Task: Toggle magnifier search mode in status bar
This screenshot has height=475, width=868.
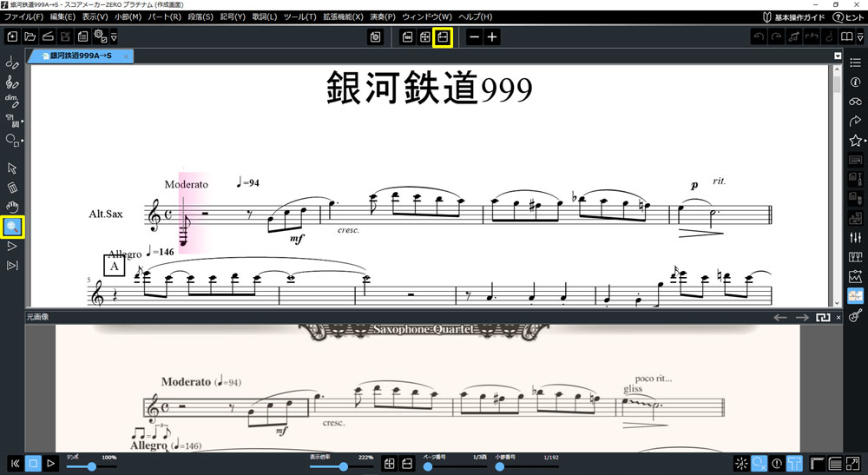Action: (x=759, y=464)
